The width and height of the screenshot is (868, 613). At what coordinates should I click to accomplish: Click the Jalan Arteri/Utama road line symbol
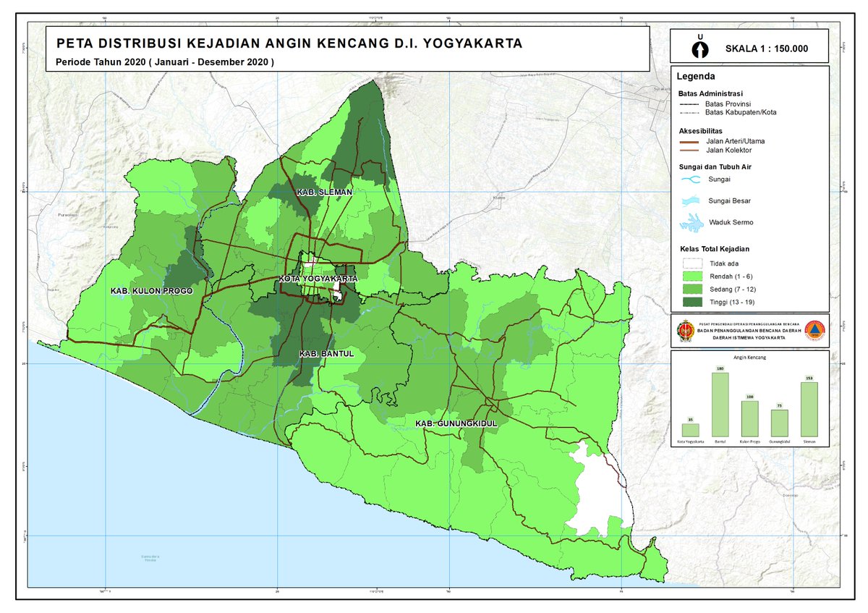688,142
